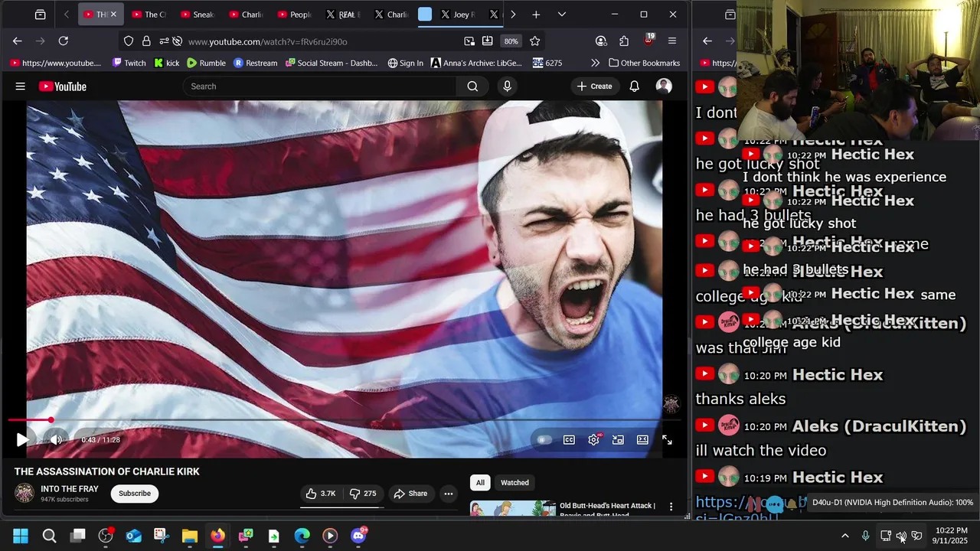The image size is (980, 551).
Task: Open site permissions icon in address bar
Action: click(164, 41)
